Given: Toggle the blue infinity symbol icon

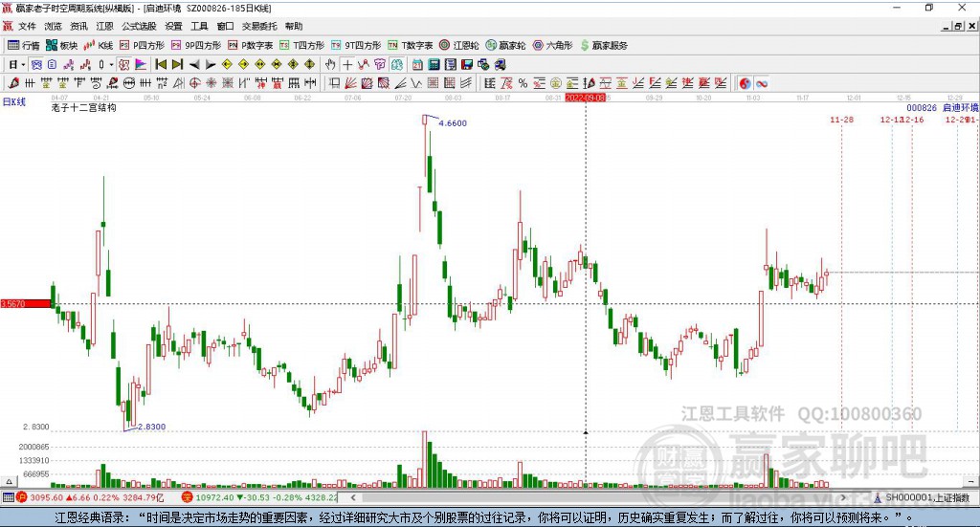Looking at the screenshot, I should tap(761, 83).
